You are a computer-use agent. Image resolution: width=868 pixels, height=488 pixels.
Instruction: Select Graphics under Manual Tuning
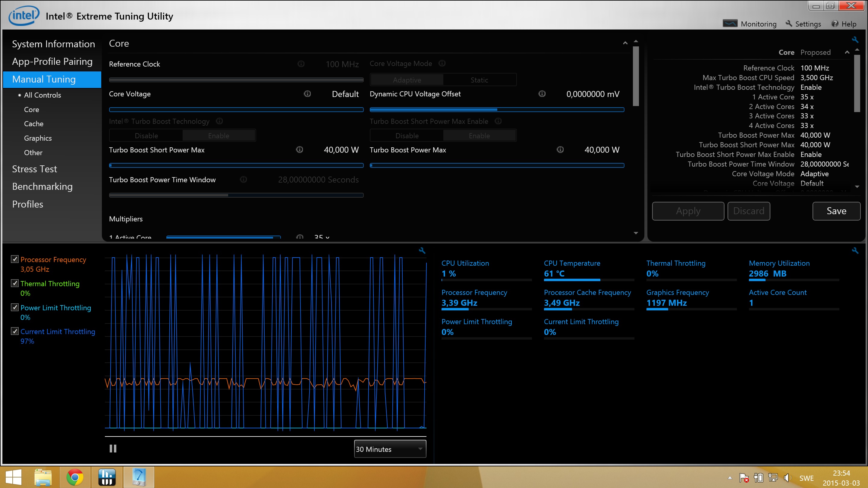tap(38, 138)
